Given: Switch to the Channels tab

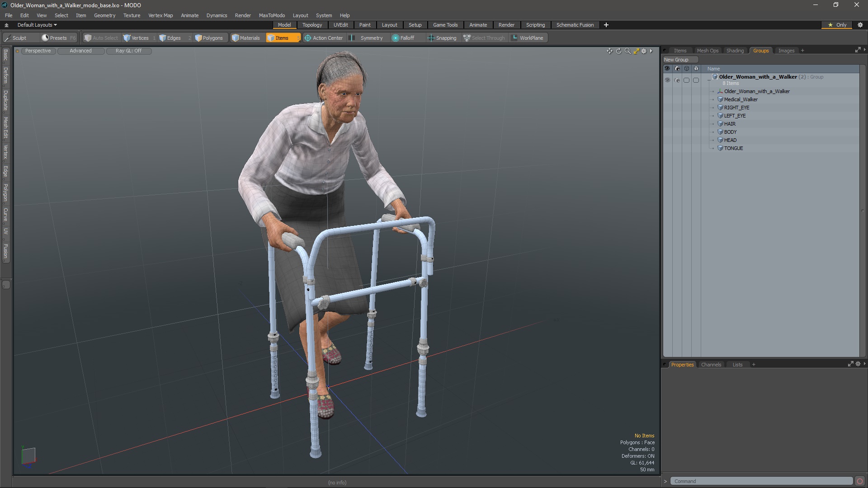Looking at the screenshot, I should tap(711, 365).
